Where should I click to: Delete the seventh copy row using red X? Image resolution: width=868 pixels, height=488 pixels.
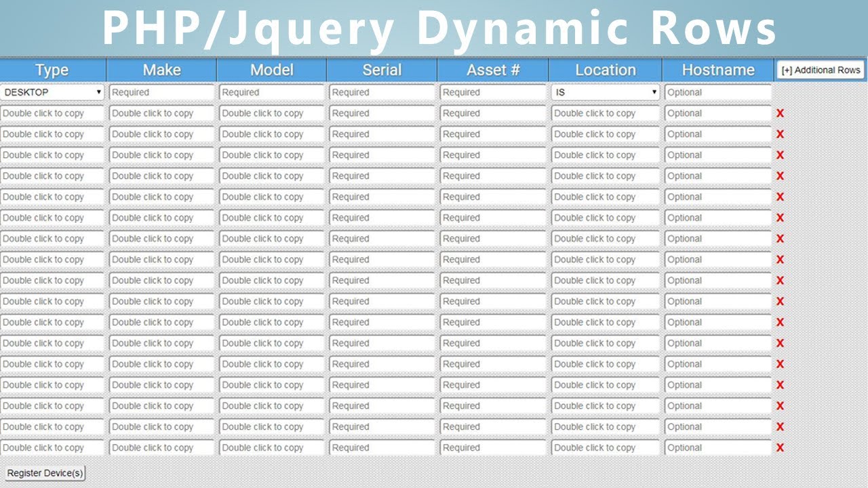(x=780, y=239)
